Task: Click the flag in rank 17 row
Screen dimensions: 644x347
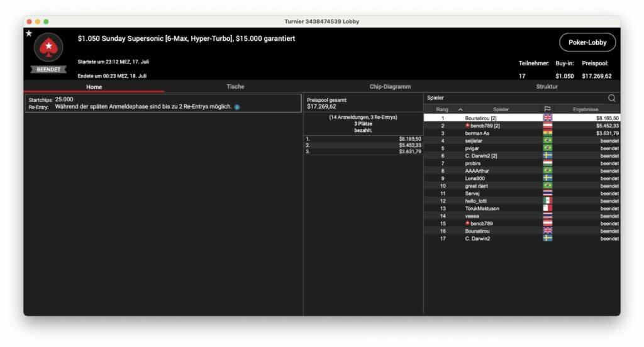Action: tap(548, 239)
